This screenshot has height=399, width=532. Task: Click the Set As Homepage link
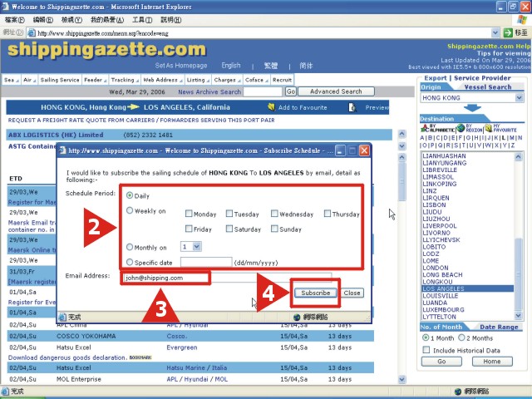point(181,66)
